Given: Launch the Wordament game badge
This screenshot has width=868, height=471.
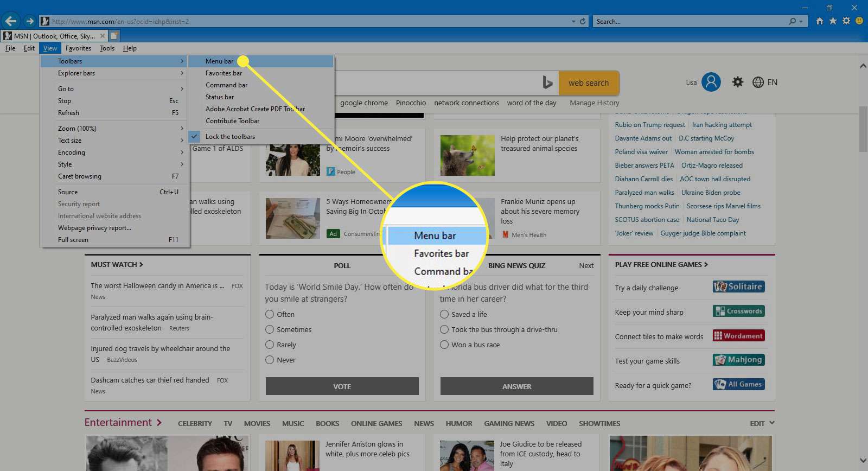Looking at the screenshot, I should click(739, 335).
